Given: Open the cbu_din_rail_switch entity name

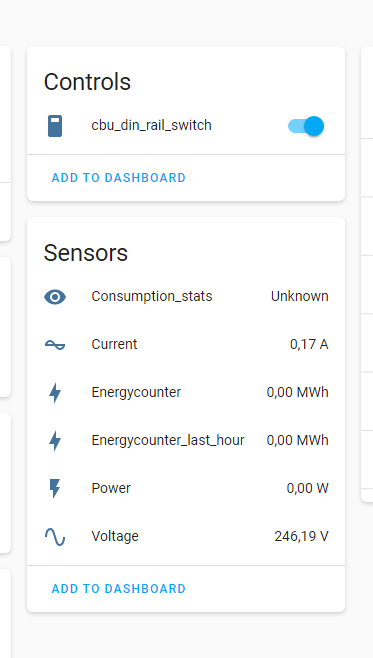Looking at the screenshot, I should click(x=151, y=125).
